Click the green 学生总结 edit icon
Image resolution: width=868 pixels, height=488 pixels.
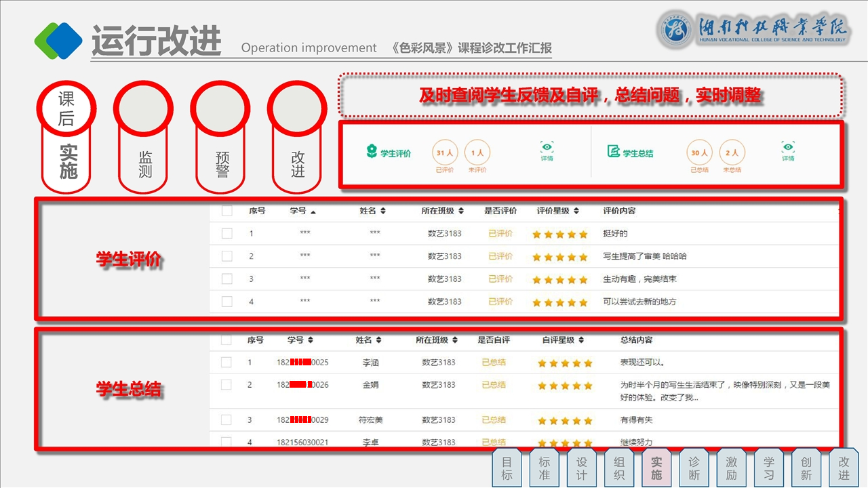(614, 152)
